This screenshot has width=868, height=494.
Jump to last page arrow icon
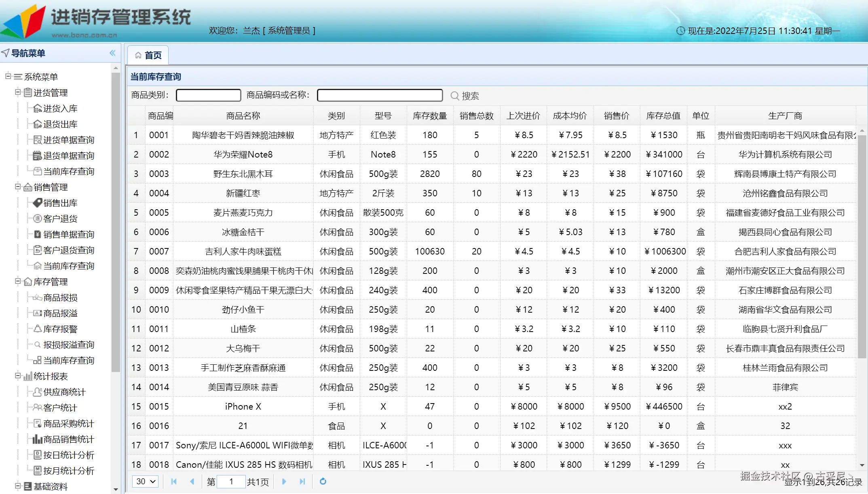(302, 481)
